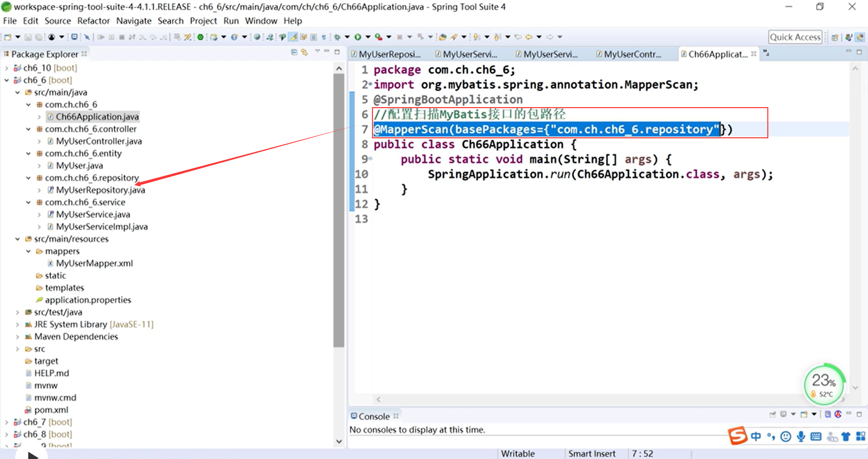
Task: Open the Run button dropdown arrow
Action: [368, 37]
